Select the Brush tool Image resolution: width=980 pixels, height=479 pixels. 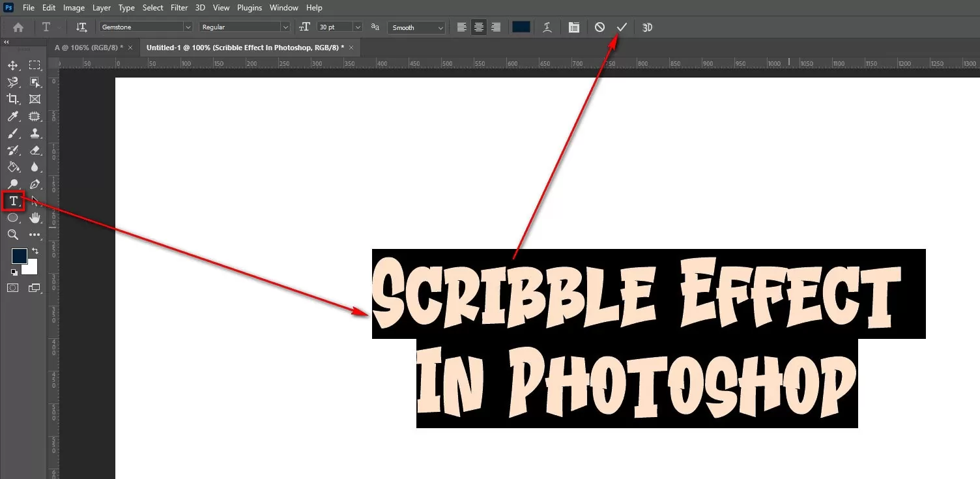click(x=12, y=133)
